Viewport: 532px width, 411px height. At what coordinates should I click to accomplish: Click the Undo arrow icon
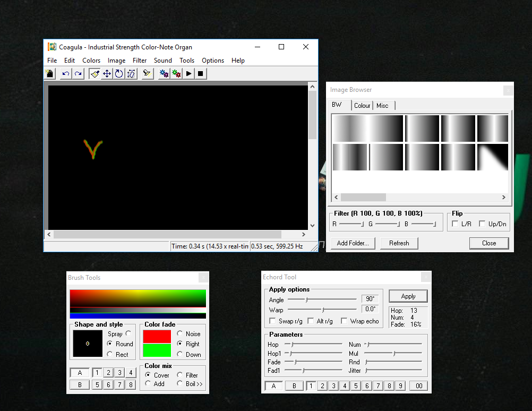click(66, 74)
